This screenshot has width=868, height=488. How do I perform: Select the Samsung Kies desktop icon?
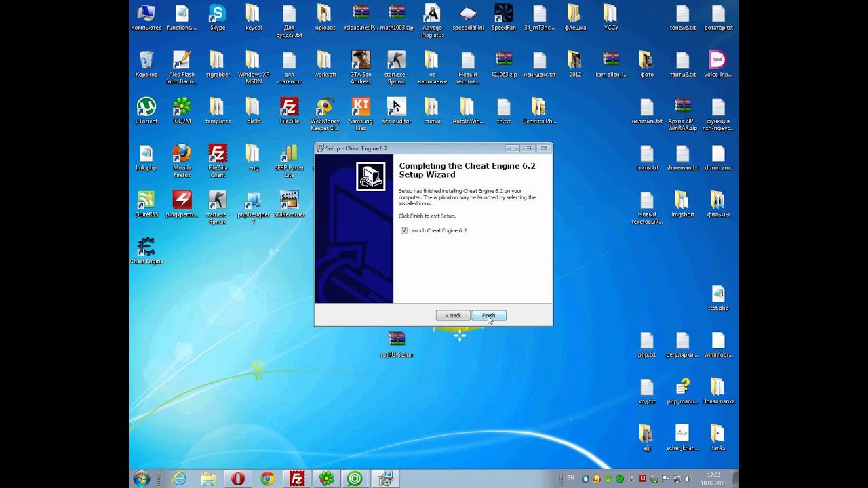(x=361, y=114)
